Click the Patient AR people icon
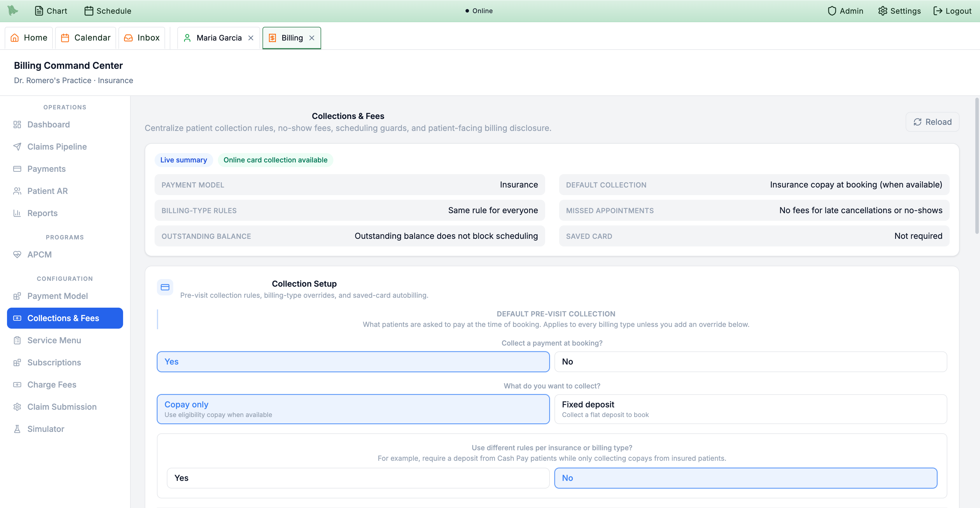Image resolution: width=980 pixels, height=508 pixels. [x=17, y=191]
